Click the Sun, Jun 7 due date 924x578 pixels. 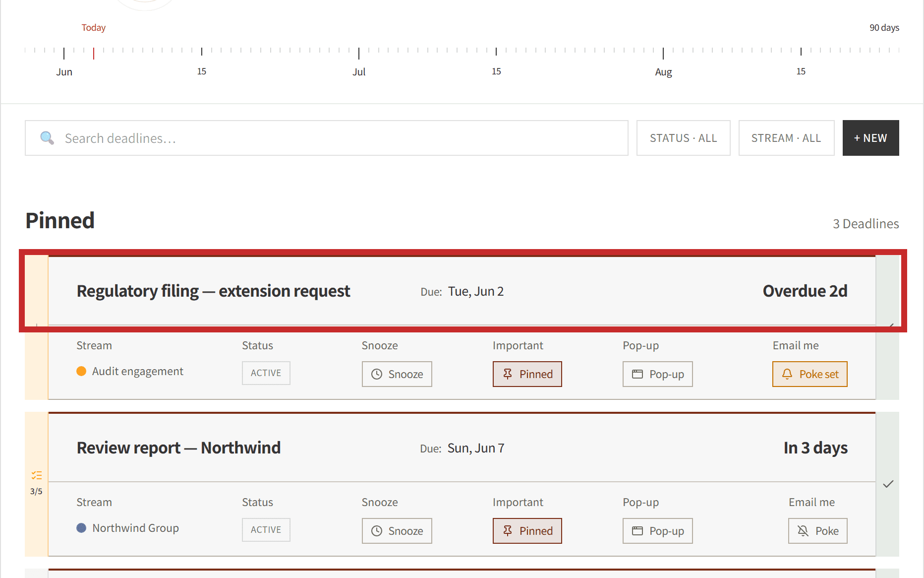point(476,448)
